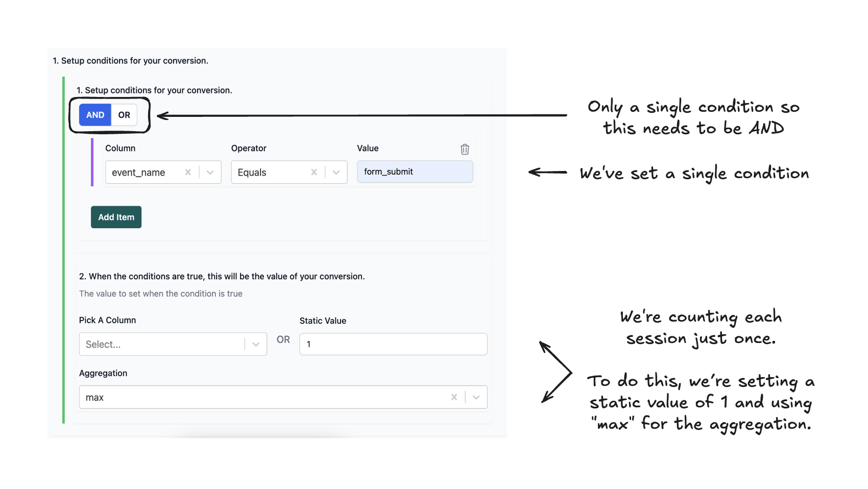The image size is (868, 489).
Task: Click the Aggregation field label
Action: pyautogui.click(x=103, y=373)
